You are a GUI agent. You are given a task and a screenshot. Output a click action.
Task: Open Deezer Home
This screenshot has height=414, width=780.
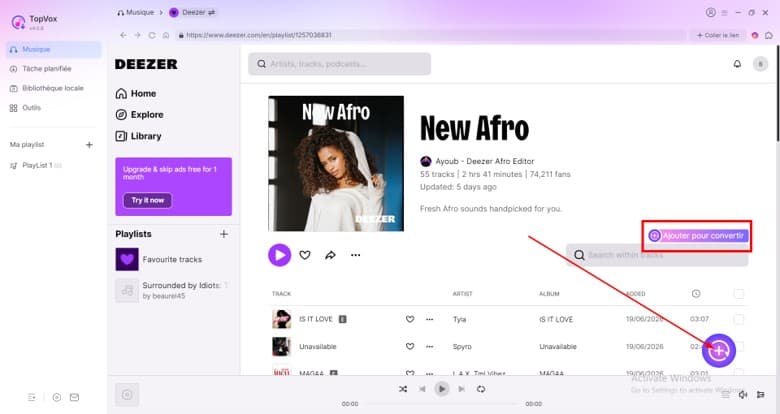tap(136, 94)
